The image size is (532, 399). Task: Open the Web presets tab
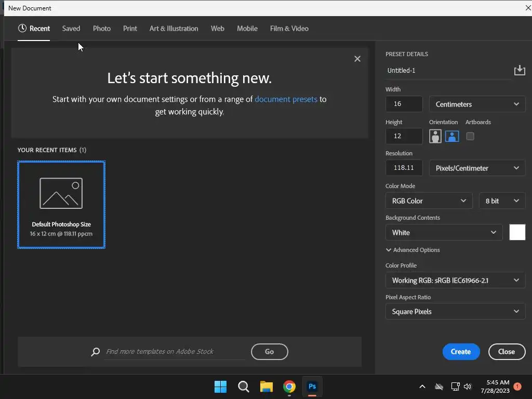click(x=218, y=29)
